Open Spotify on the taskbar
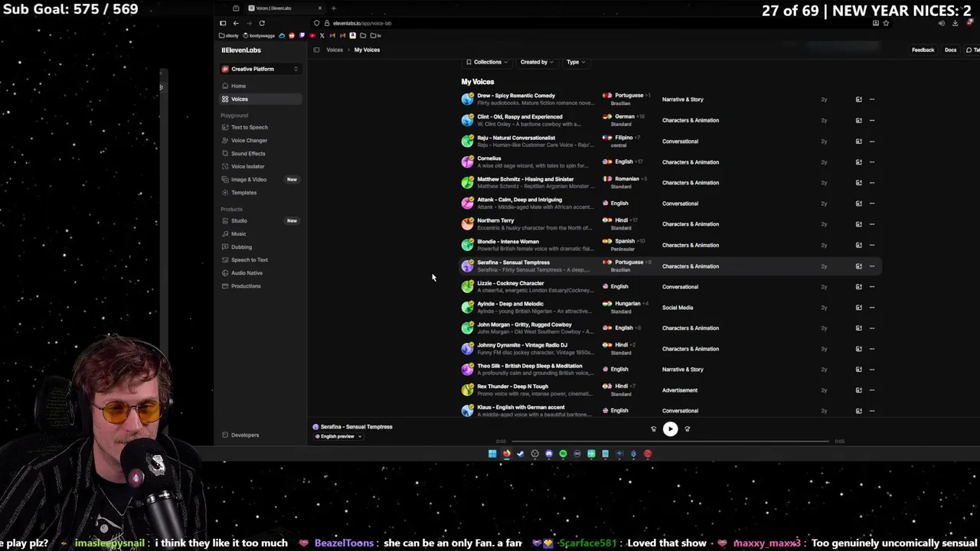The height and width of the screenshot is (551, 980). point(563,454)
